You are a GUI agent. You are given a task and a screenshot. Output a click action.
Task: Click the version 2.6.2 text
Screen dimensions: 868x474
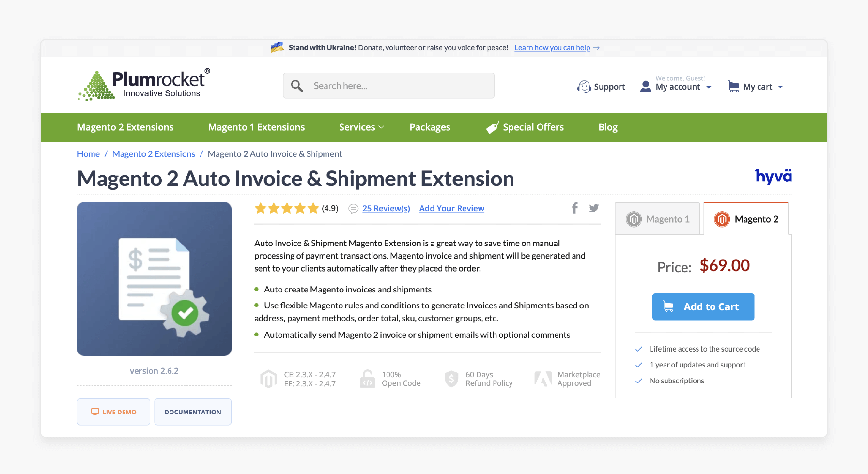pos(154,371)
